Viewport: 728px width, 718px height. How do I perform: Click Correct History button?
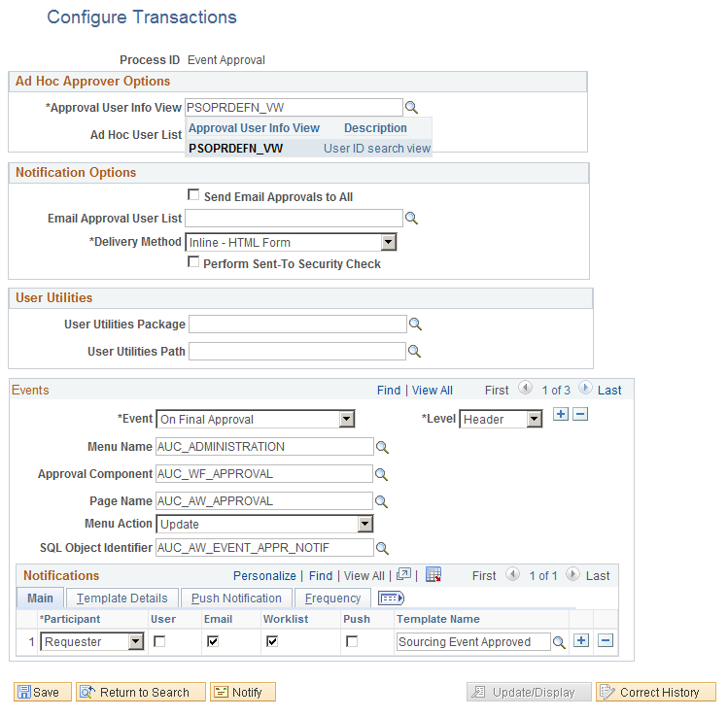[x=656, y=692]
